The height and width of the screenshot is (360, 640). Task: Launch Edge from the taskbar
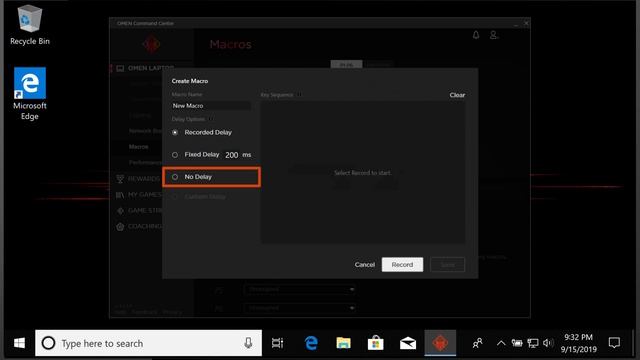[x=311, y=343]
